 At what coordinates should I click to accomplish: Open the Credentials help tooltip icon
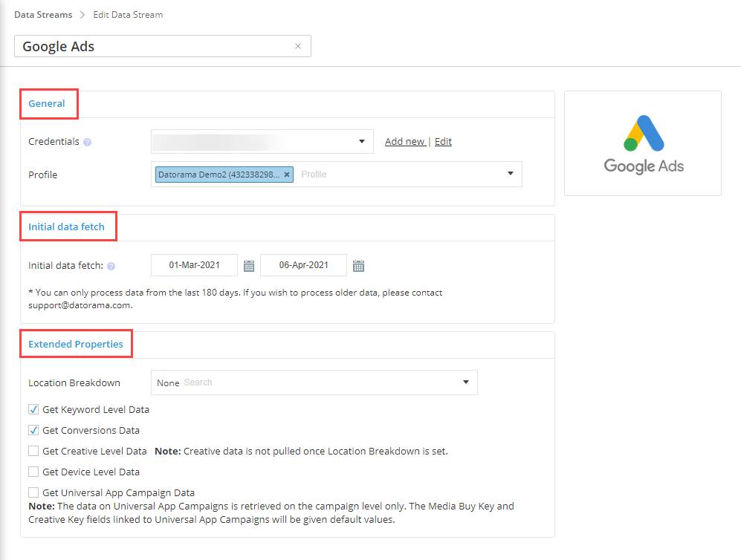pos(87,142)
